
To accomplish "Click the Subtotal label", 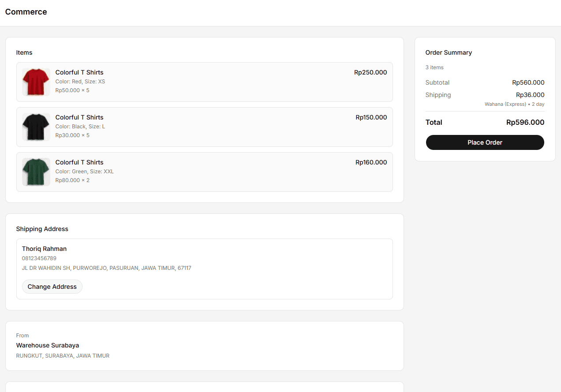I will click(438, 82).
